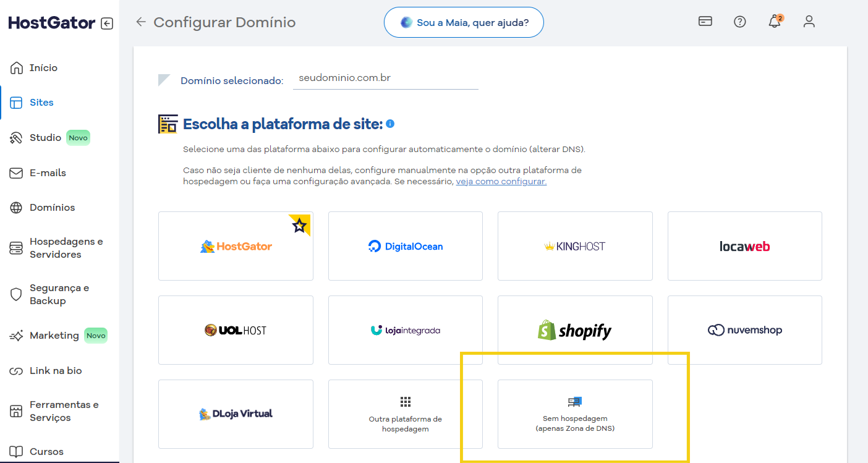The height and width of the screenshot is (463, 868).
Task: Select the Locaweb platform card
Action: (745, 246)
